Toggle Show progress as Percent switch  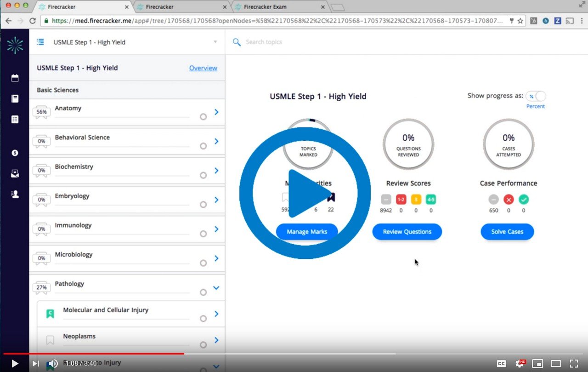(536, 96)
